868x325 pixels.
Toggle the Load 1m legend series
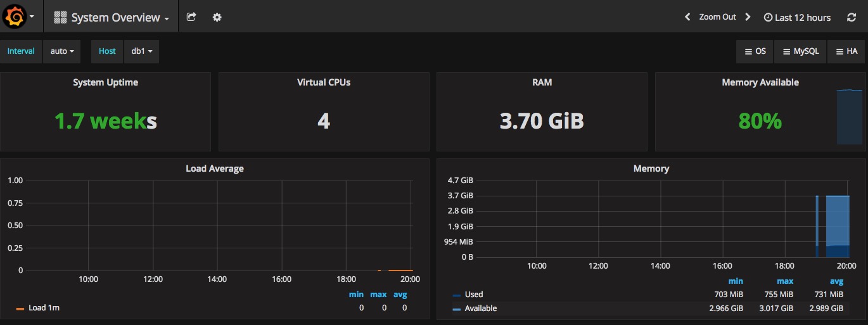coord(44,308)
